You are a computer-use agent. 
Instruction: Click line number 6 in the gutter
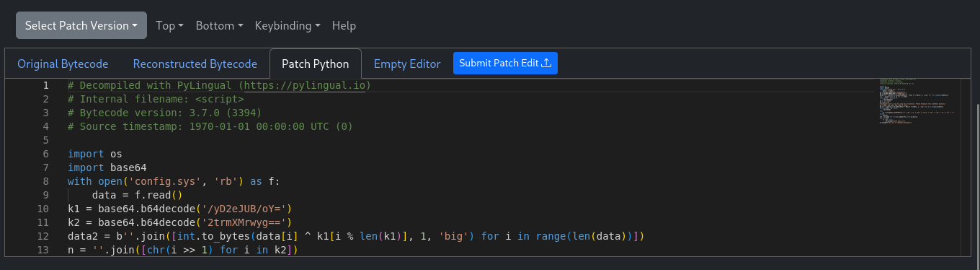point(45,154)
